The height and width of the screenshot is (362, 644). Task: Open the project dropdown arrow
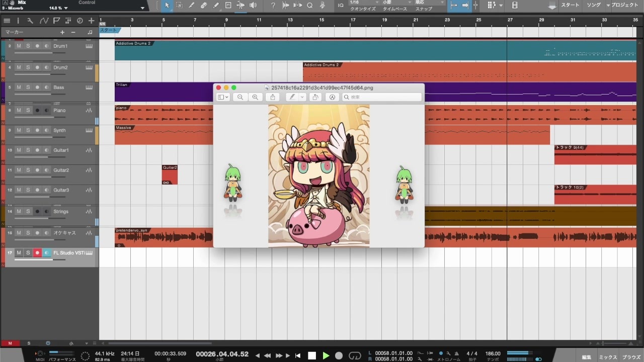(608, 5)
